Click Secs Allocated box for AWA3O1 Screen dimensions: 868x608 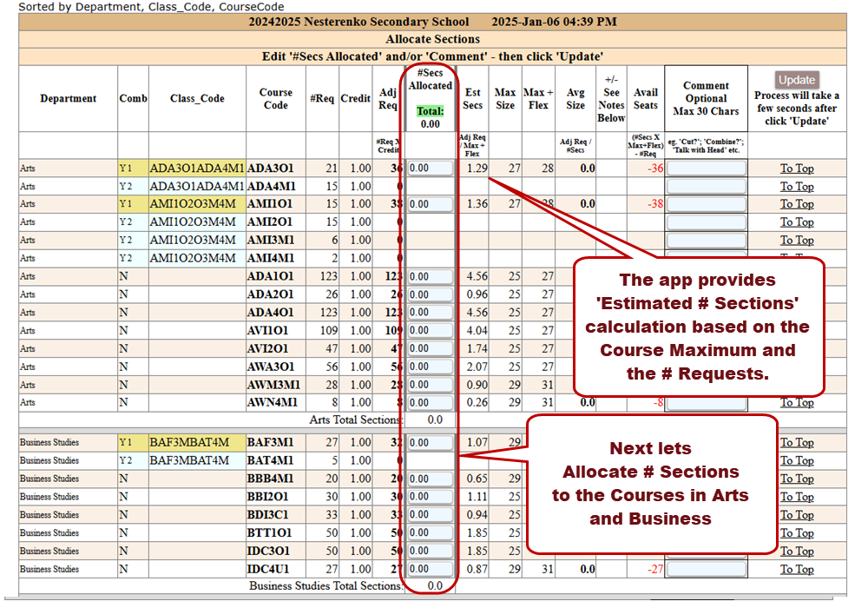(430, 367)
